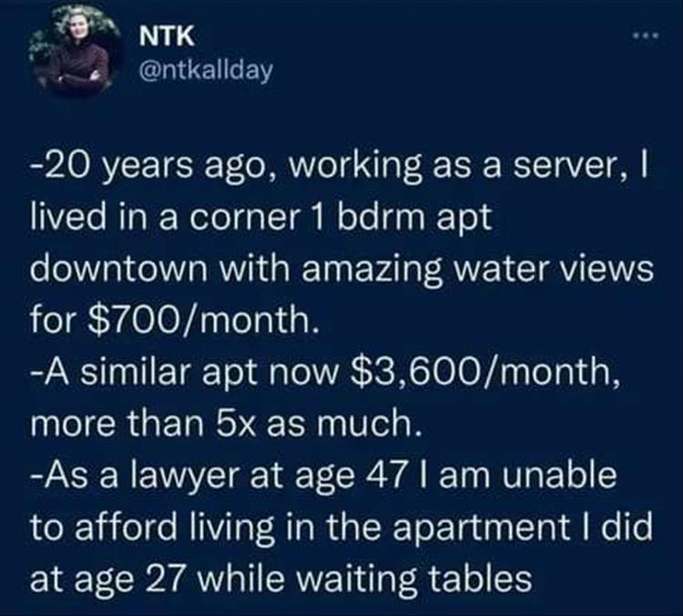Click the "to afford living" phrase
The width and height of the screenshot is (683, 616).
coord(148,526)
